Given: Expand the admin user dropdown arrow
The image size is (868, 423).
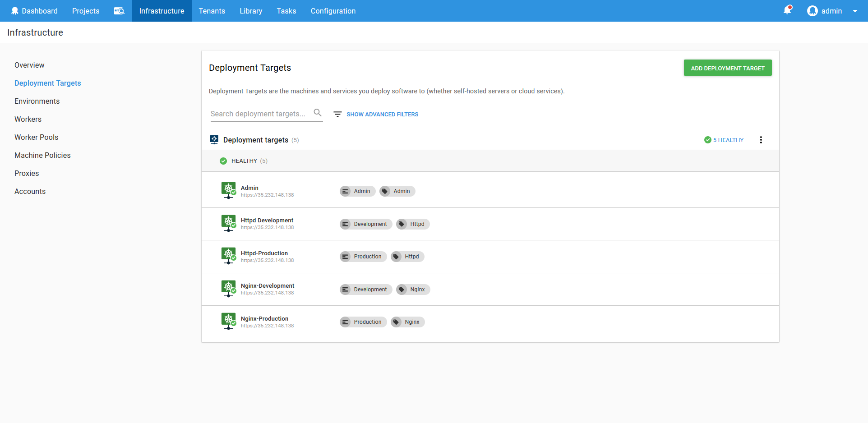Looking at the screenshot, I should pyautogui.click(x=855, y=11).
